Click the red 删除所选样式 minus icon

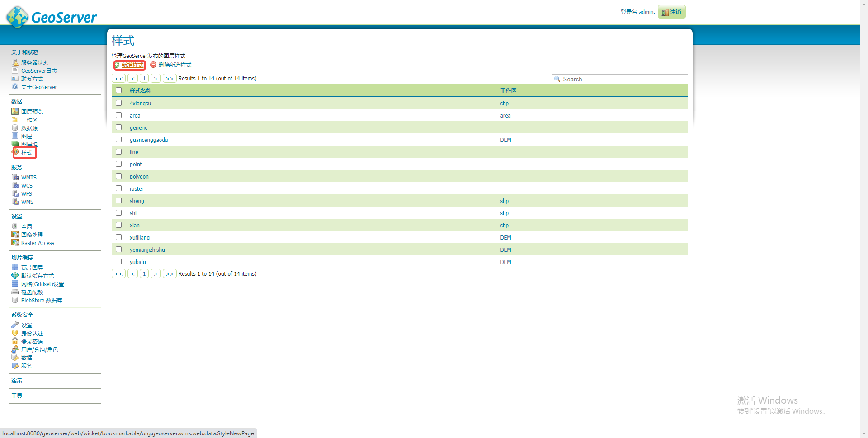point(153,65)
